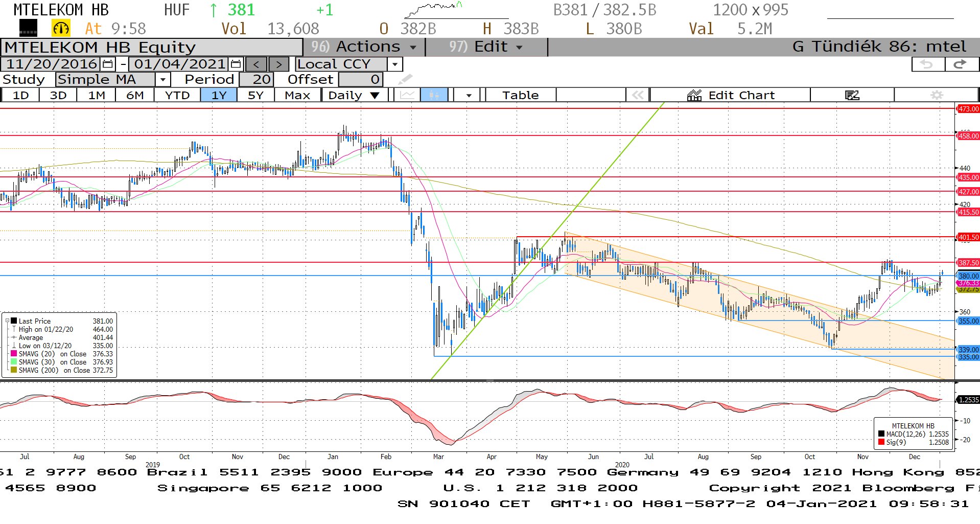Select the 1Y range tab
The height and width of the screenshot is (524, 980).
219,95
